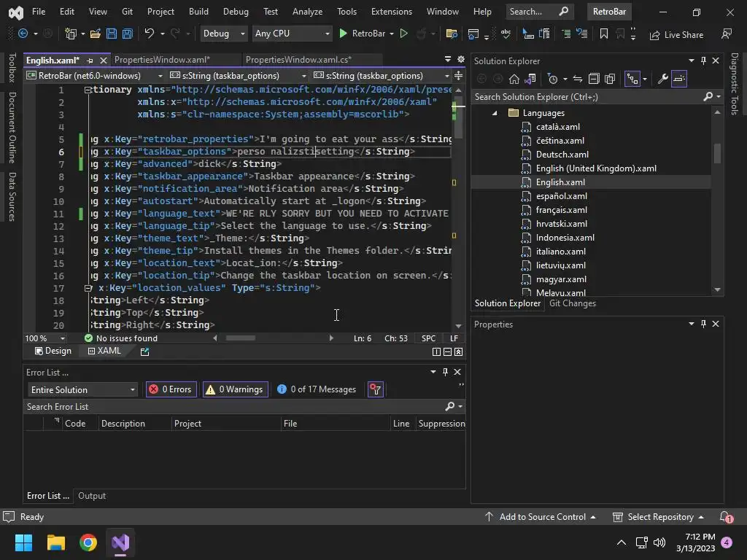Click the bookmark icon in the toolbar
Image resolution: width=747 pixels, height=560 pixels.
(603, 34)
